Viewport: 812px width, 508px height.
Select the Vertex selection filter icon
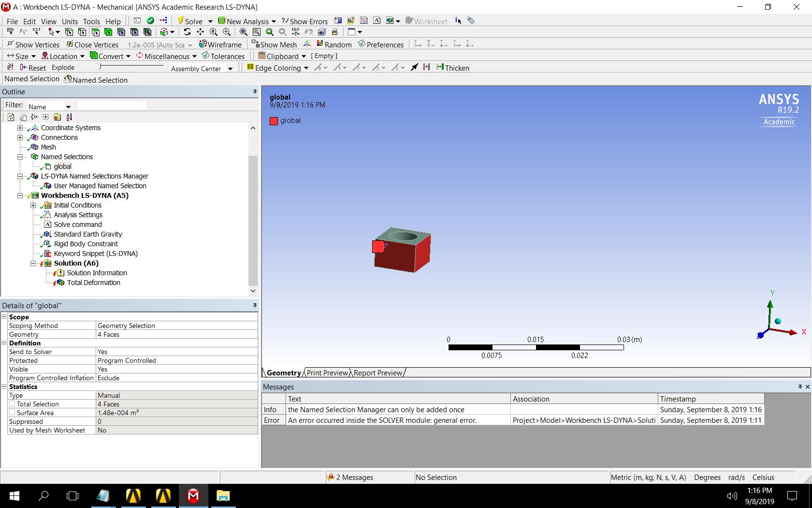coord(69,32)
